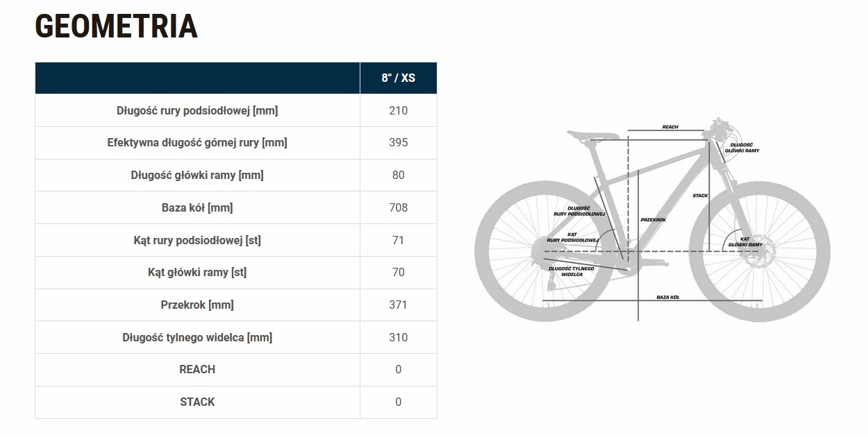Viewport: 868px width, 435px height.
Task: Click the Długość tylnego widelca row label
Action: (197, 337)
